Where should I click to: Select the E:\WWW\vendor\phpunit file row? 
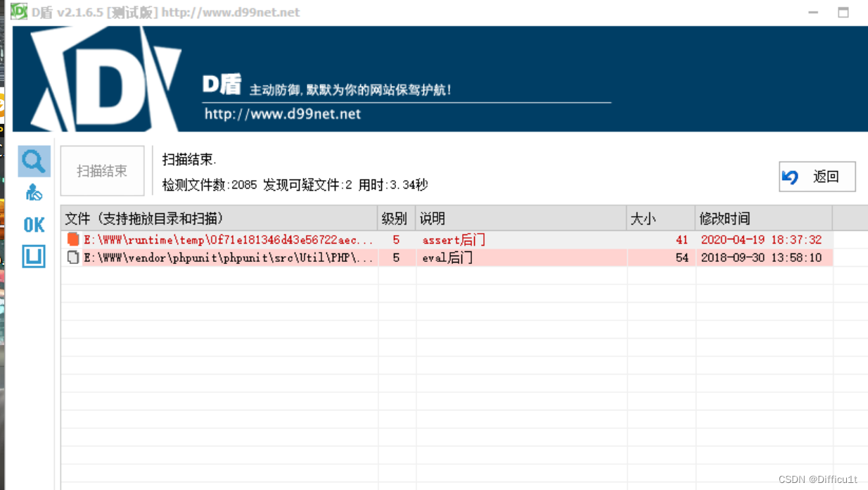click(447, 258)
